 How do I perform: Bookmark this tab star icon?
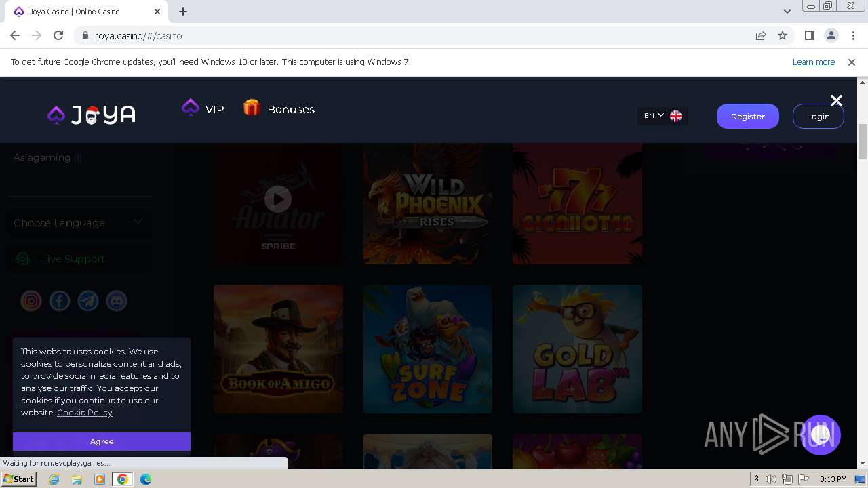click(783, 36)
